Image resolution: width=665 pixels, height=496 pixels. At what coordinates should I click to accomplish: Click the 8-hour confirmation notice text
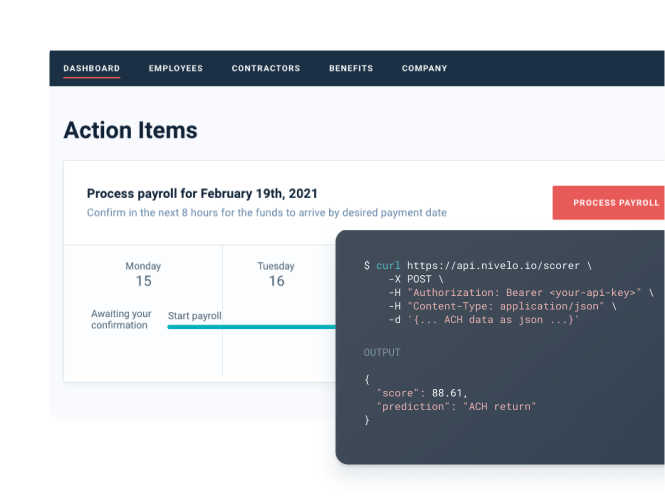coord(267,213)
